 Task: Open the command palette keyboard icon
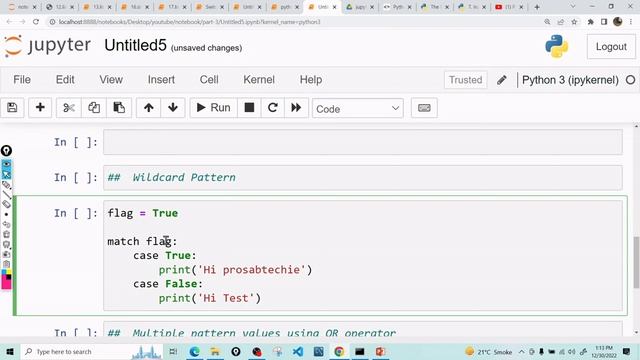tap(424, 108)
